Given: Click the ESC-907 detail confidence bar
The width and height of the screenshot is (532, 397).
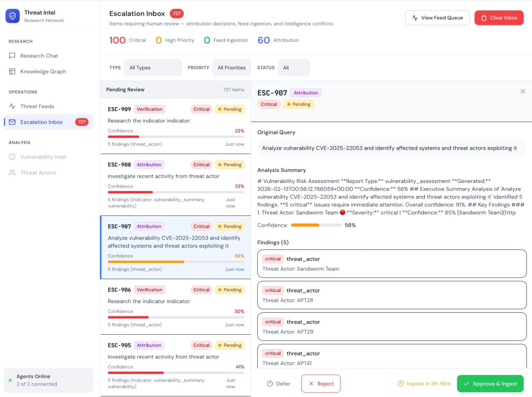Looking at the screenshot, I should click(x=316, y=226).
